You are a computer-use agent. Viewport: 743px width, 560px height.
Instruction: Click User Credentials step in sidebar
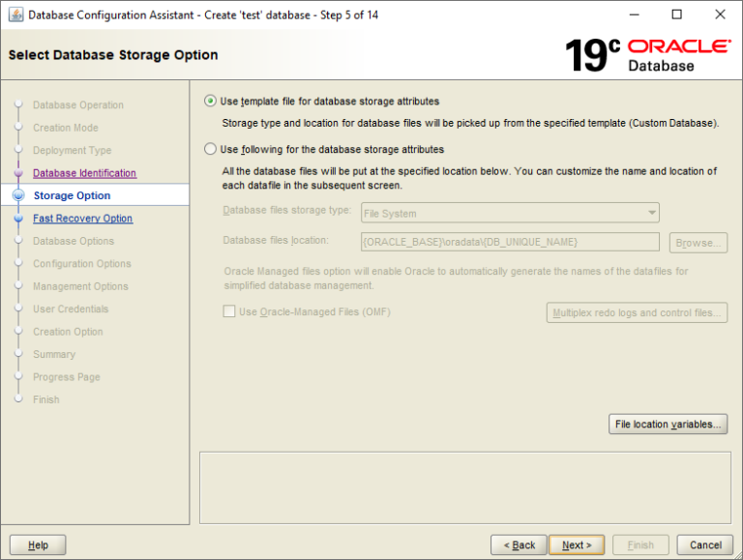pos(71,309)
